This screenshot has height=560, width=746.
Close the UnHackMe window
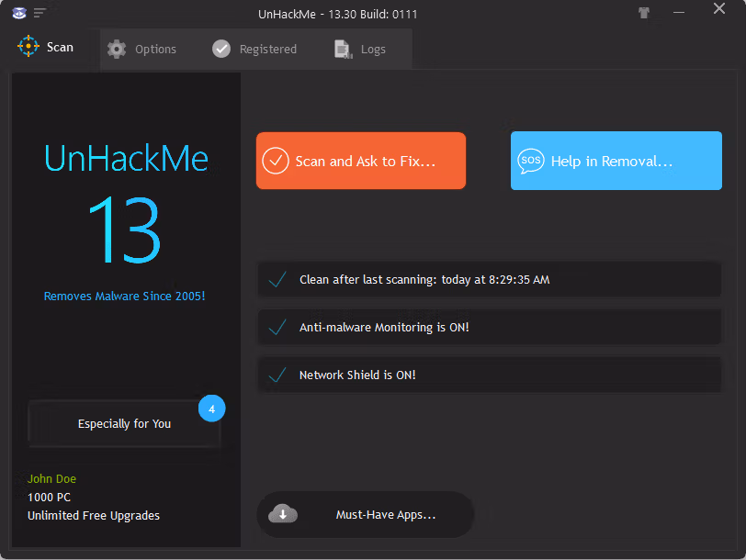(x=718, y=8)
